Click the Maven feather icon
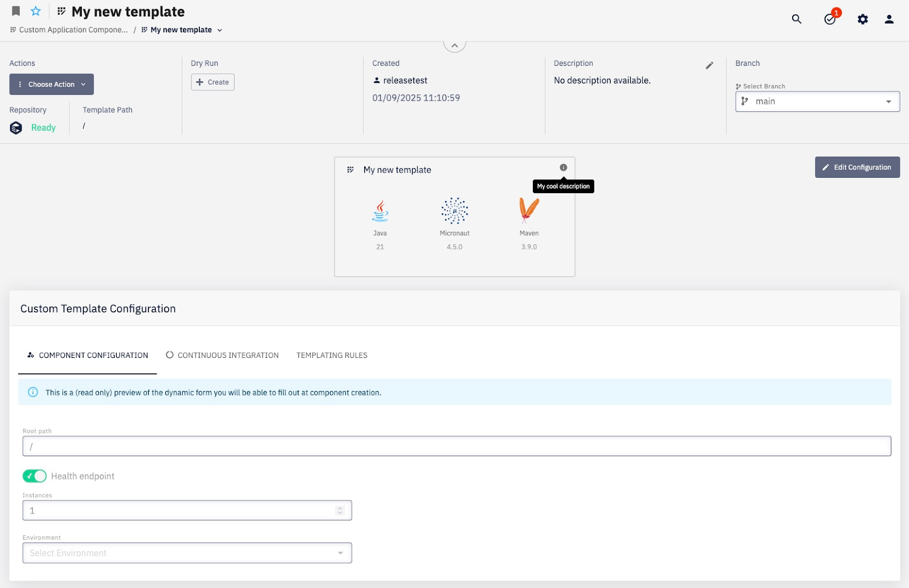This screenshot has height=588, width=909. point(529,210)
